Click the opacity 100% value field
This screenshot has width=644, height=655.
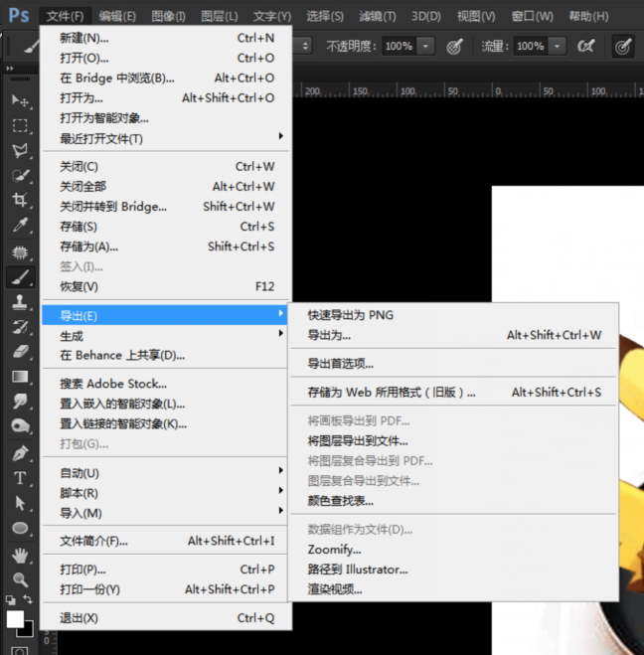click(400, 46)
